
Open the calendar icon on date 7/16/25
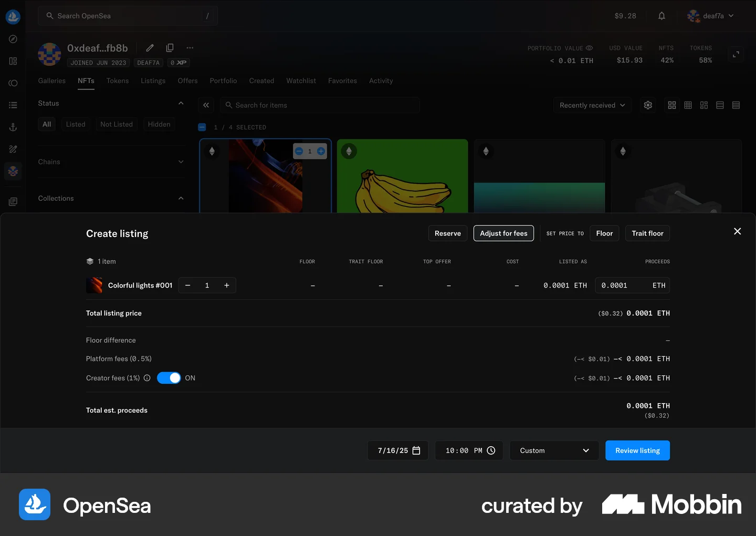416,450
